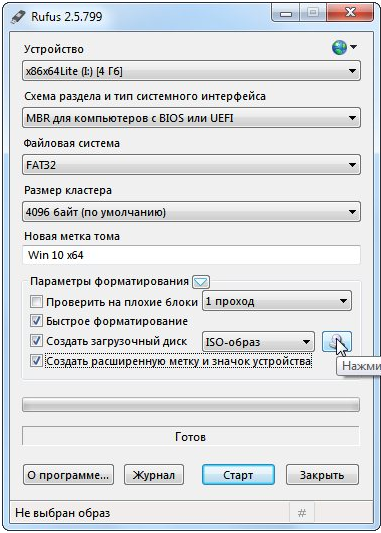Toggle 'Создать загрузочный диск' checkbox
Viewport: 381px width, 533px height.
point(36,341)
